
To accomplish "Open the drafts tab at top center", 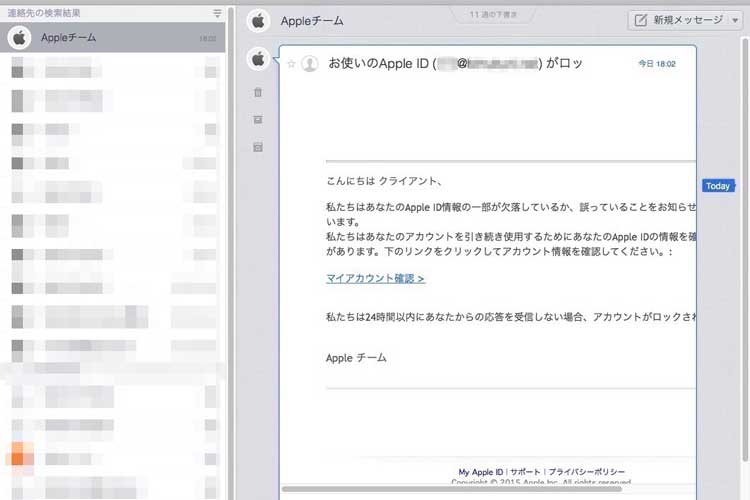I will click(x=493, y=14).
